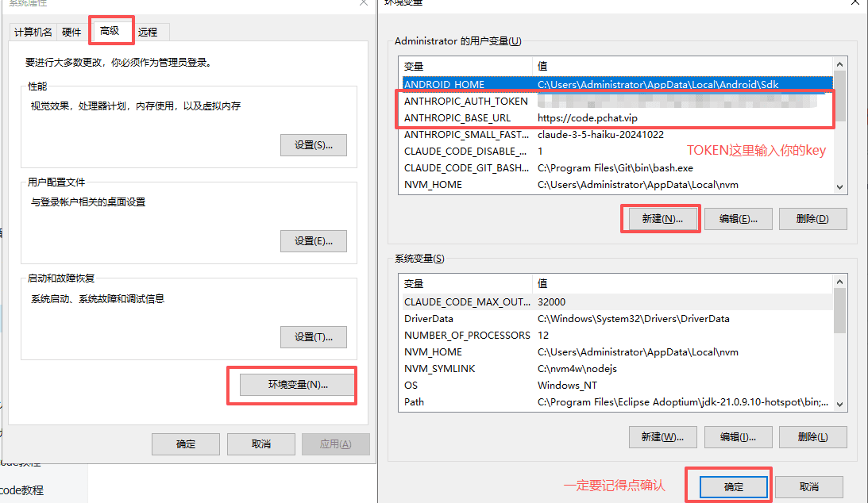This screenshot has width=868, height=503.
Task: Click 新建(W) to add a system variable
Action: pyautogui.click(x=662, y=436)
